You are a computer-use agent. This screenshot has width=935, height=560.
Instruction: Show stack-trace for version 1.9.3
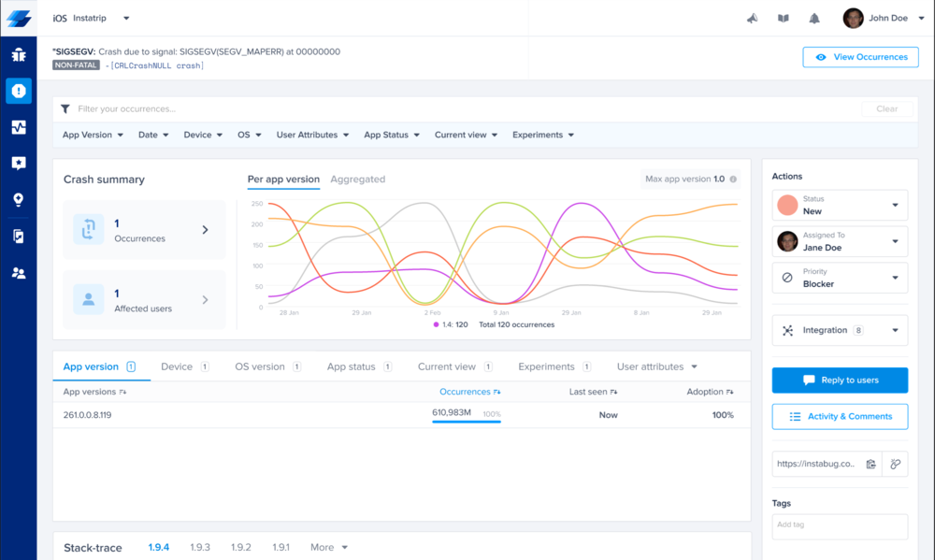tap(200, 548)
